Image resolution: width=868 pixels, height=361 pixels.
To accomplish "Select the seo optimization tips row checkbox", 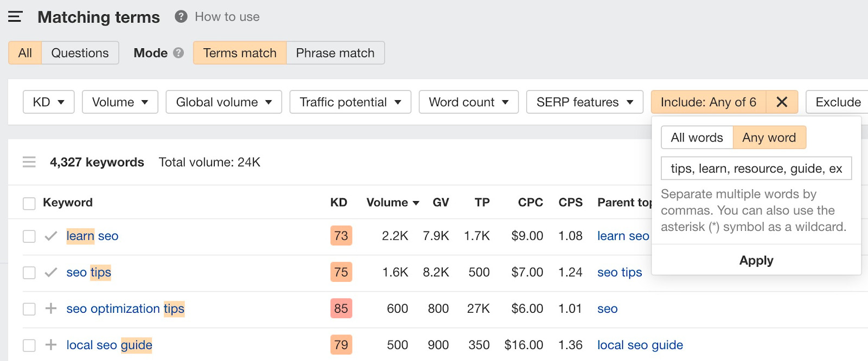I will tap(29, 309).
